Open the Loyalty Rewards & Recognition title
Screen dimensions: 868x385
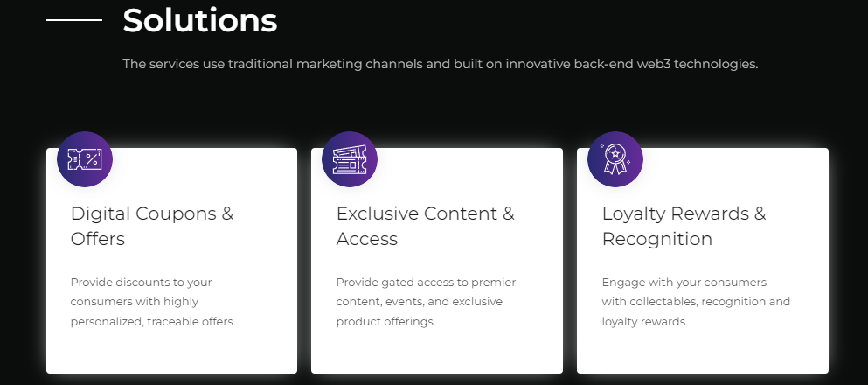684,226
